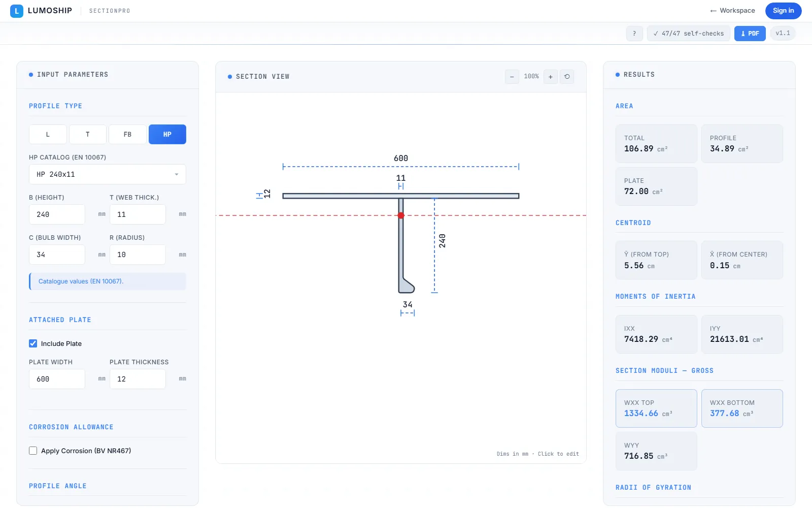812x508 pixels.
Task: Click the 600 plate width dimension label
Action: tap(401, 158)
